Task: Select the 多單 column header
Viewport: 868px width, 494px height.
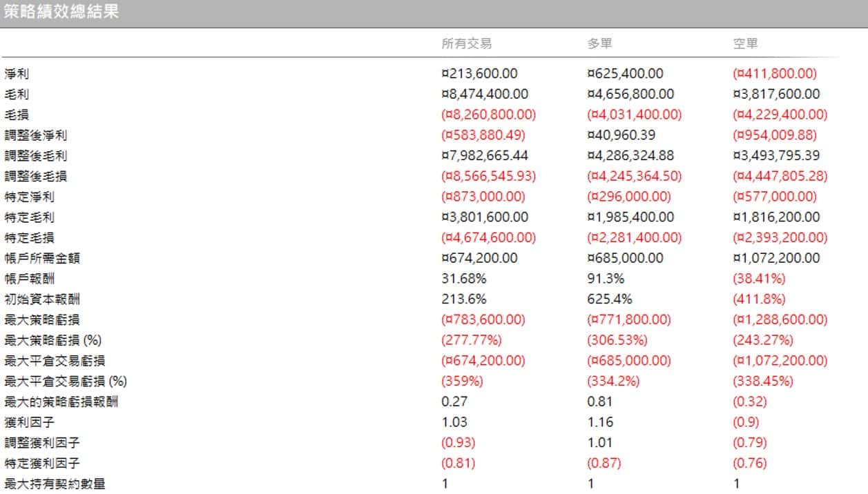Action: click(x=599, y=43)
